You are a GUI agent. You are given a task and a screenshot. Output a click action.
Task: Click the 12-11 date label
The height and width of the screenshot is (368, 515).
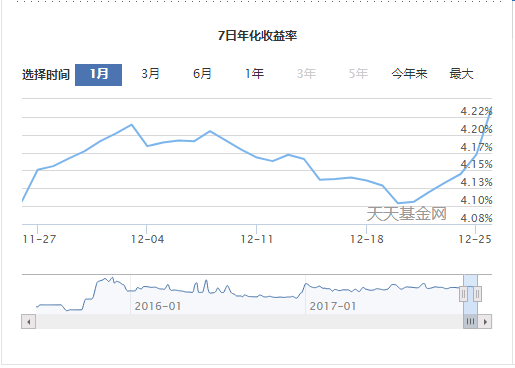(x=257, y=239)
